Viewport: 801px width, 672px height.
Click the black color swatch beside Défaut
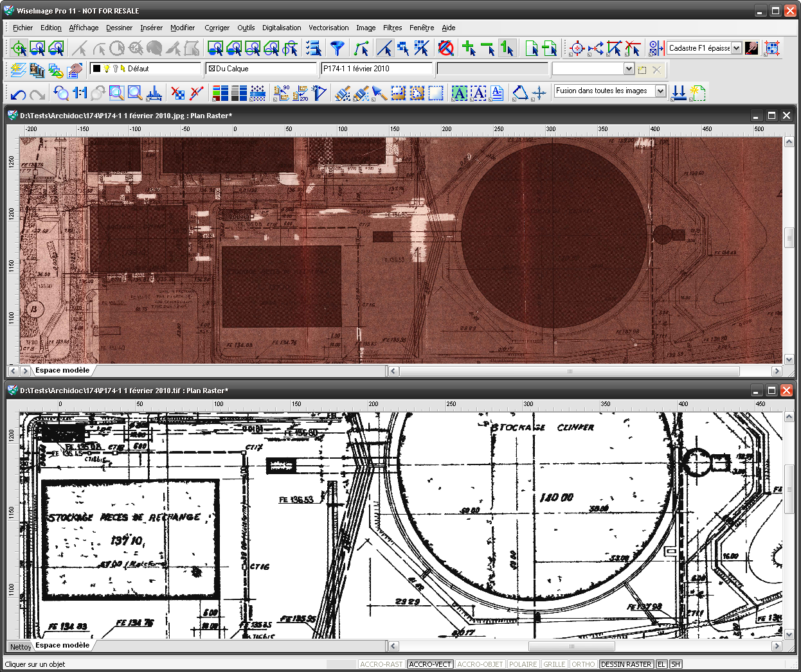(x=95, y=68)
